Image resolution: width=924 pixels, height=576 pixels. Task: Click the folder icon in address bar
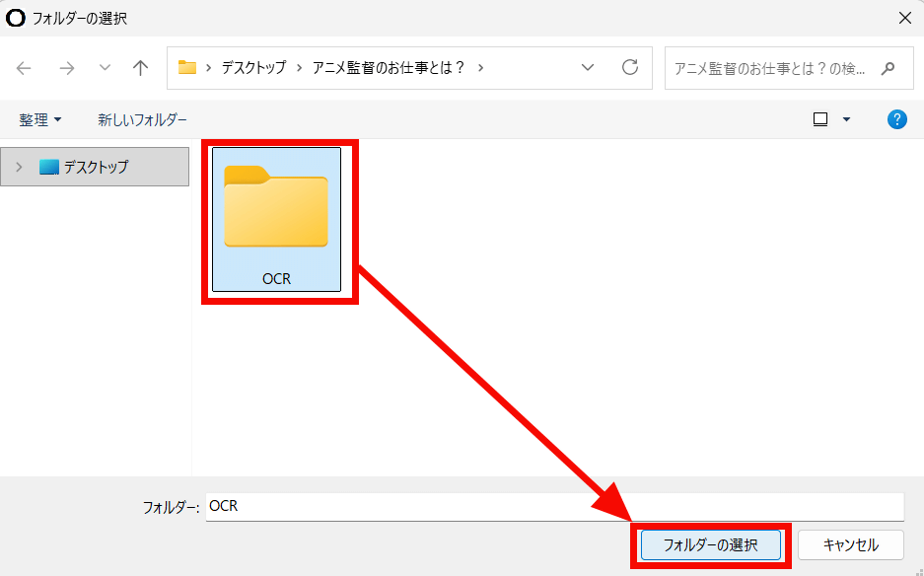point(187,67)
